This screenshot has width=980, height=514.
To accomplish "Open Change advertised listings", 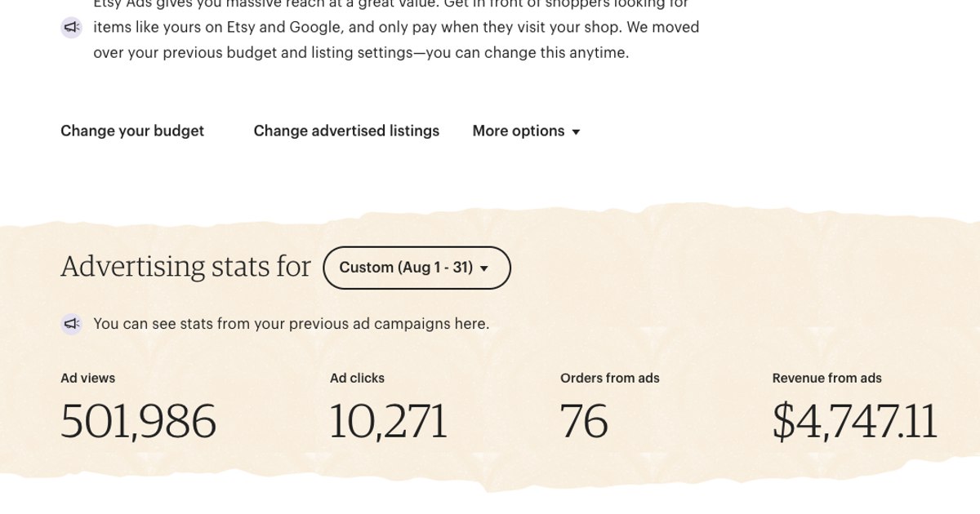I will click(346, 131).
